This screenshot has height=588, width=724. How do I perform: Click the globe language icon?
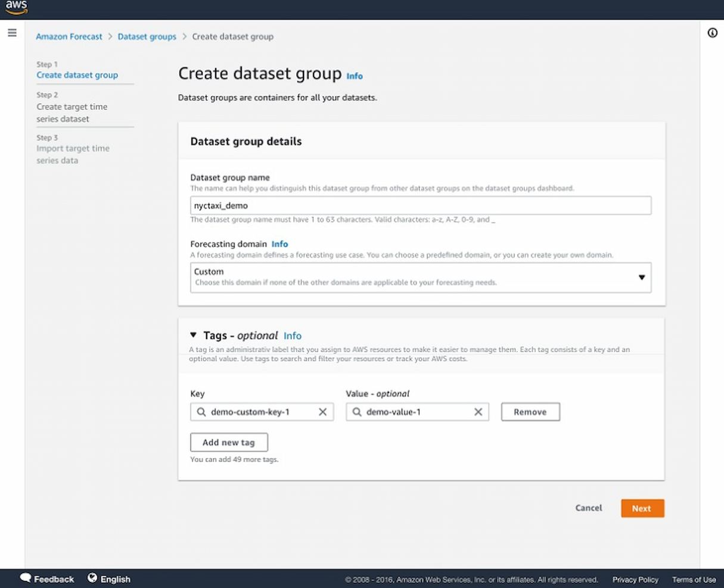coord(92,578)
